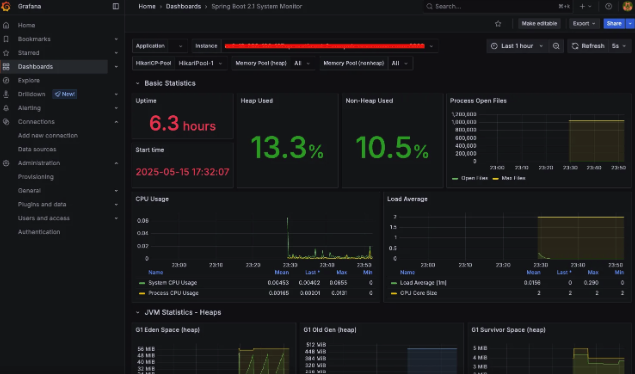The image size is (635, 374).
Task: Go to Explore in the sidebar
Action: [x=29, y=80]
